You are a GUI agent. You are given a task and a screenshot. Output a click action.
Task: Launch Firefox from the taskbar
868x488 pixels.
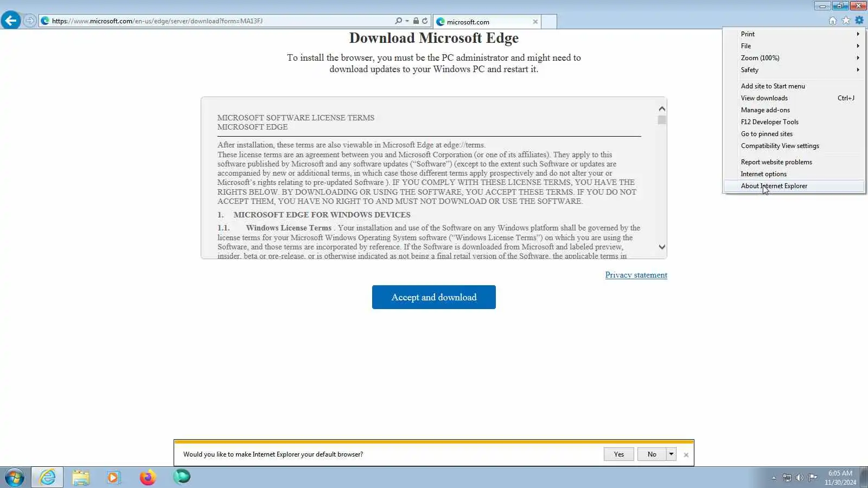[148, 477]
